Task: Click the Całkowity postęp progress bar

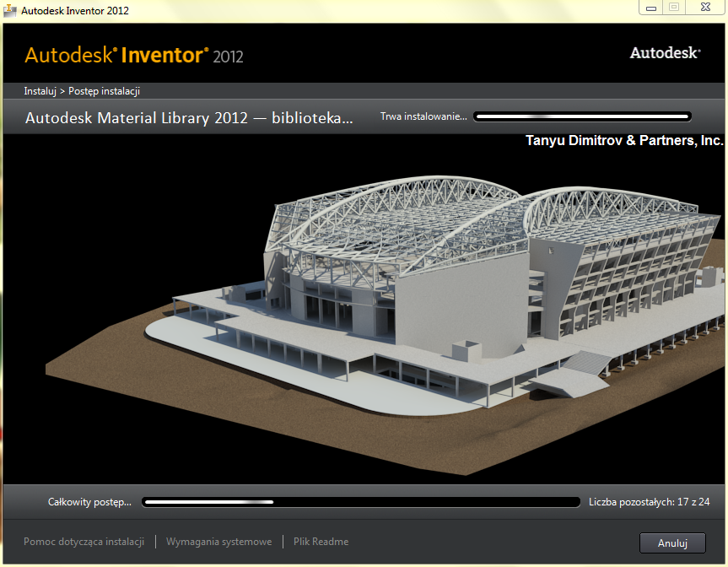Action: coord(361,502)
